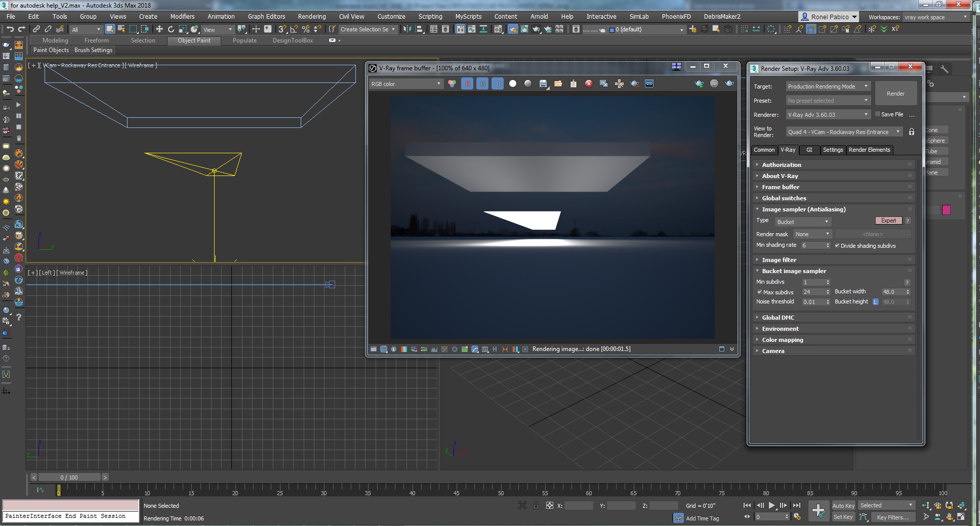Screen dimensions: 980x526
Task: Uncheck the Max subdivs checkbox
Action: (x=759, y=292)
